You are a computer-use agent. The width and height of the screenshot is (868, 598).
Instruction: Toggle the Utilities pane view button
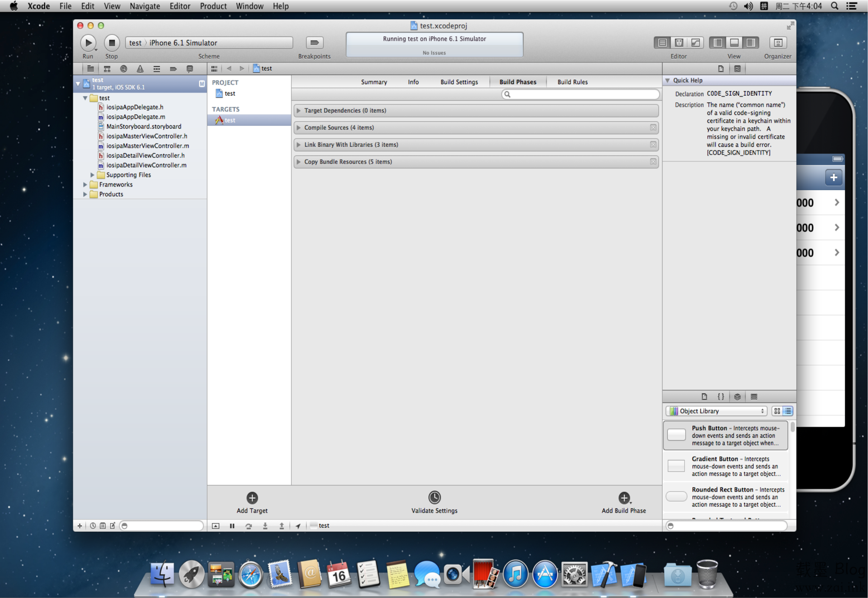pos(750,43)
